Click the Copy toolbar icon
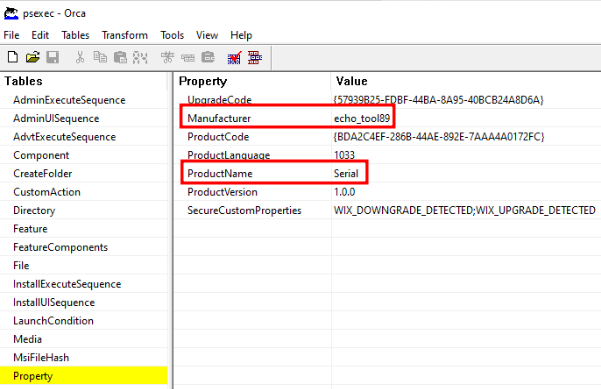 (x=100, y=57)
